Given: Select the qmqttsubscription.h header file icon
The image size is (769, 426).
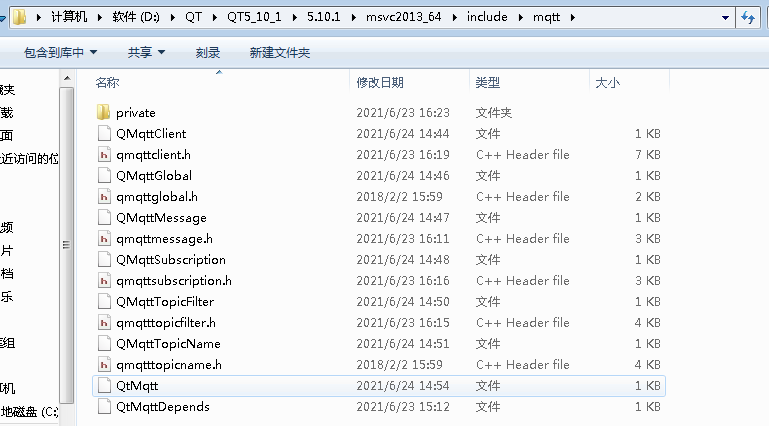Looking at the screenshot, I should pos(104,280).
